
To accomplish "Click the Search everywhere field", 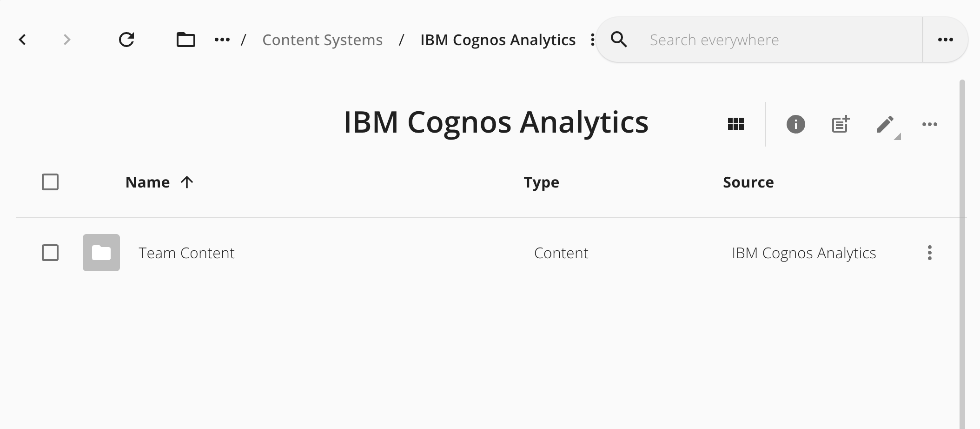I will [x=781, y=40].
